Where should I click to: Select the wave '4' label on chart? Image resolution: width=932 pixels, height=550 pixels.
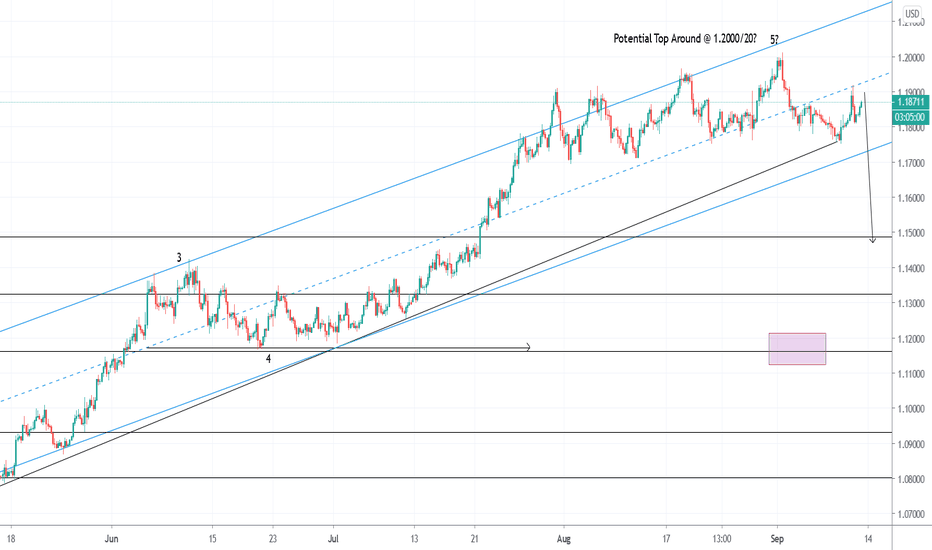[268, 359]
